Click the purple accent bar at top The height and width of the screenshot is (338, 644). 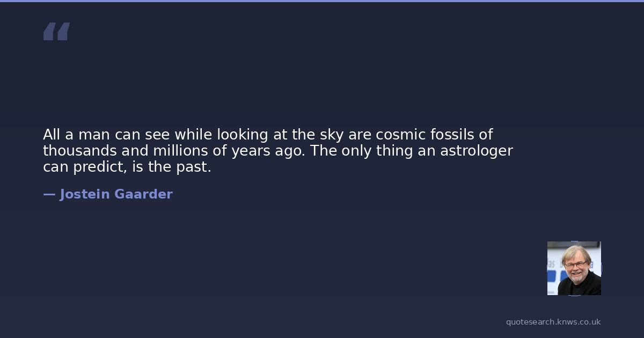pyautogui.click(x=322, y=1)
